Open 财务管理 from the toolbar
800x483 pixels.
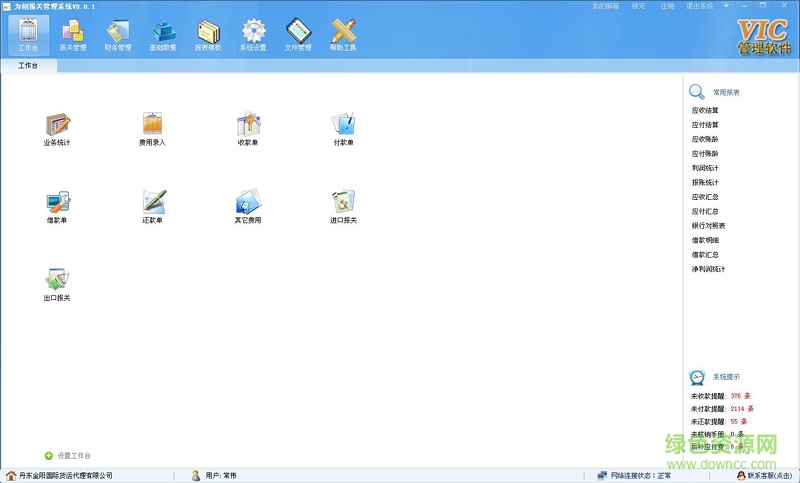[118, 34]
